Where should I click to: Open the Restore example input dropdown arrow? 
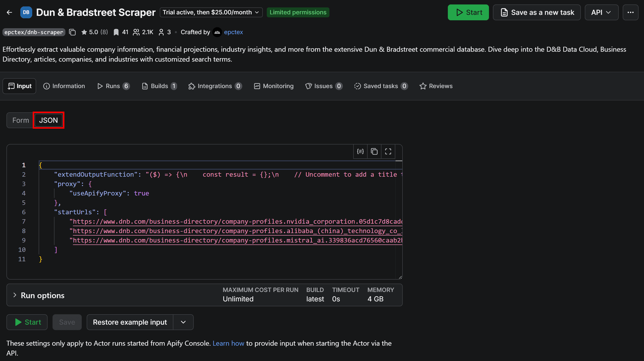pos(183,322)
